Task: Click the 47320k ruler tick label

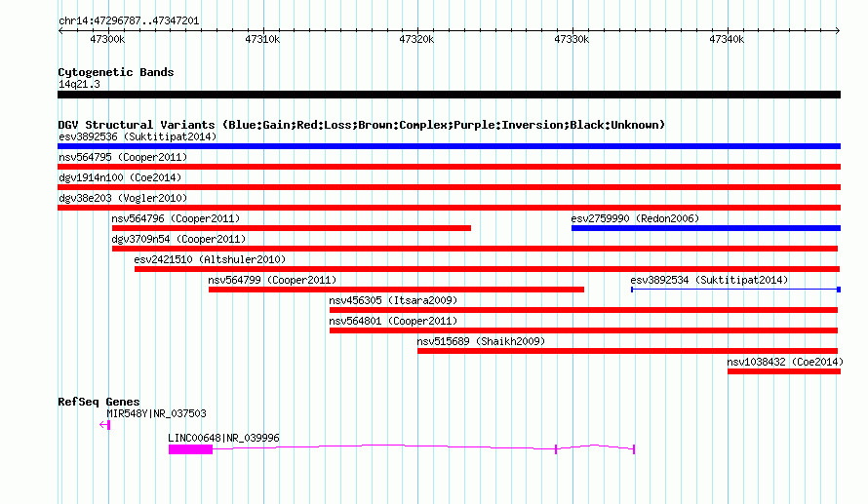Action: [416, 39]
